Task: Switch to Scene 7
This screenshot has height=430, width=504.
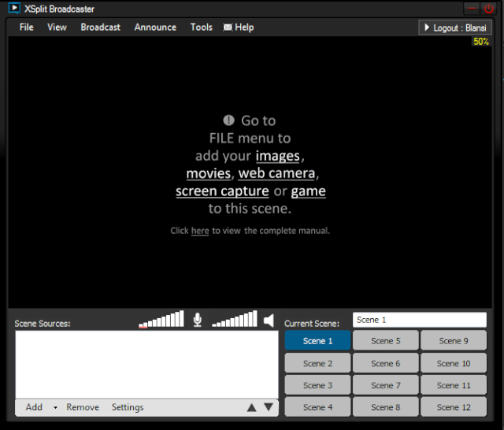Action: click(x=386, y=385)
